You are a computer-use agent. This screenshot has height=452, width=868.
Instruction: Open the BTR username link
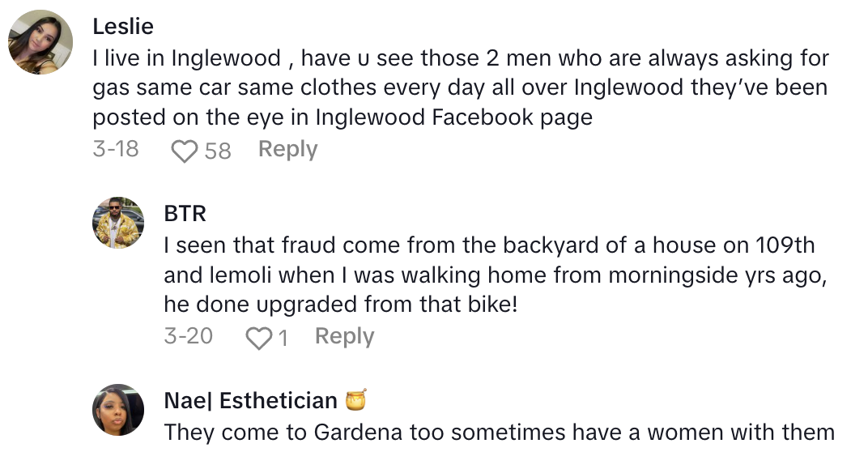pyautogui.click(x=185, y=213)
